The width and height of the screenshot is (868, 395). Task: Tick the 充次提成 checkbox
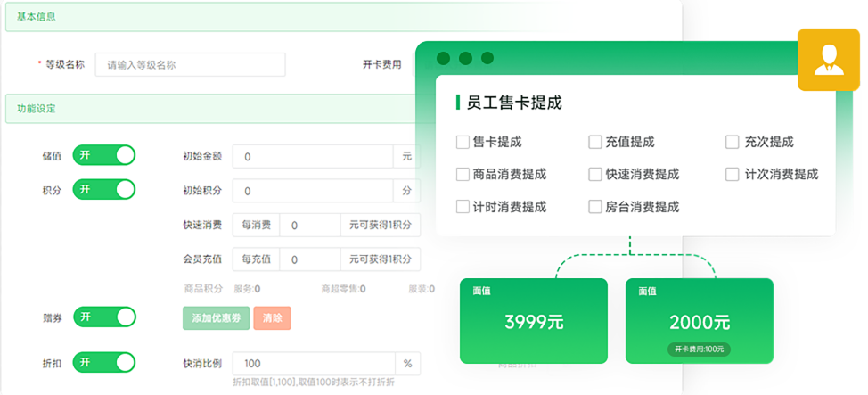pyautogui.click(x=733, y=142)
